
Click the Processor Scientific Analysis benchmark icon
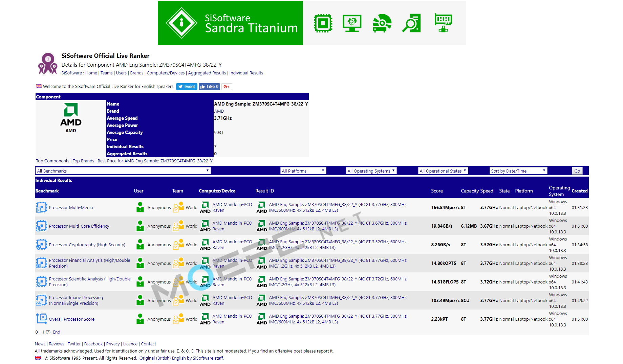pos(41,282)
